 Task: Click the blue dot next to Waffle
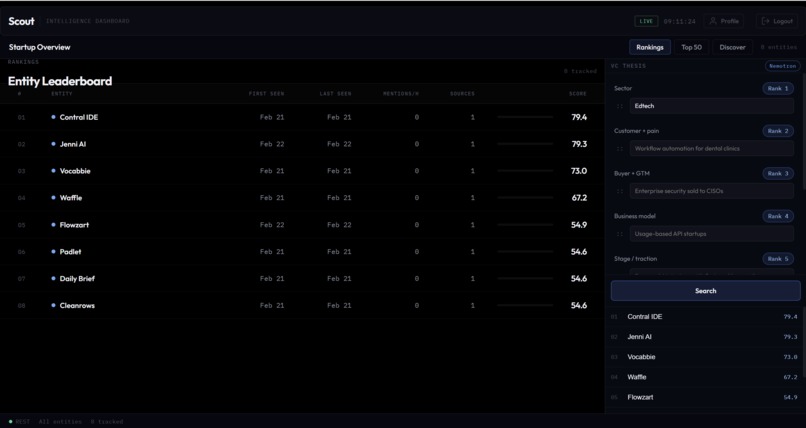pos(53,197)
